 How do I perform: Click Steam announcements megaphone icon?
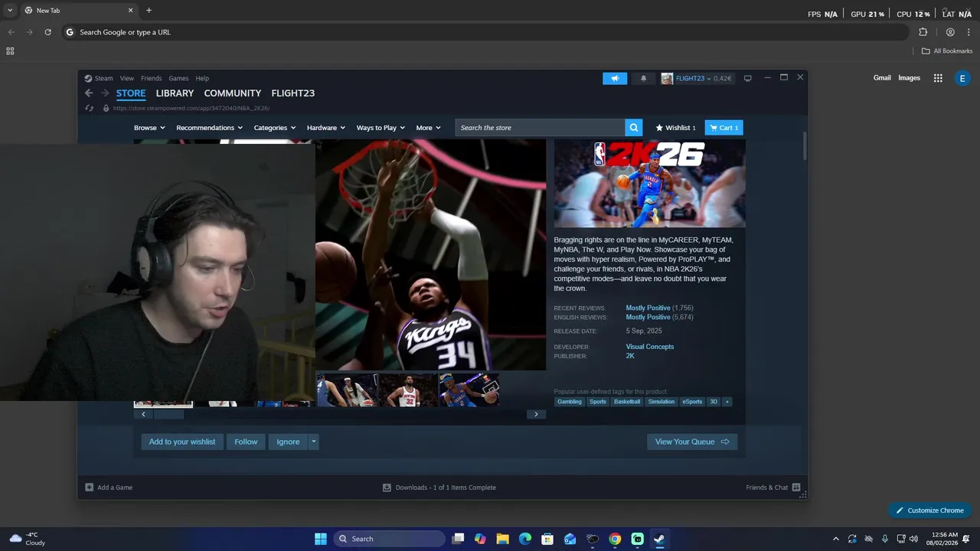point(615,78)
